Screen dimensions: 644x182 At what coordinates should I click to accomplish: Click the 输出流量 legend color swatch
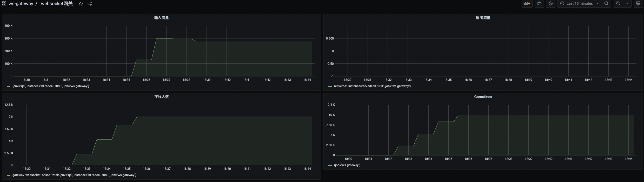tap(330, 86)
